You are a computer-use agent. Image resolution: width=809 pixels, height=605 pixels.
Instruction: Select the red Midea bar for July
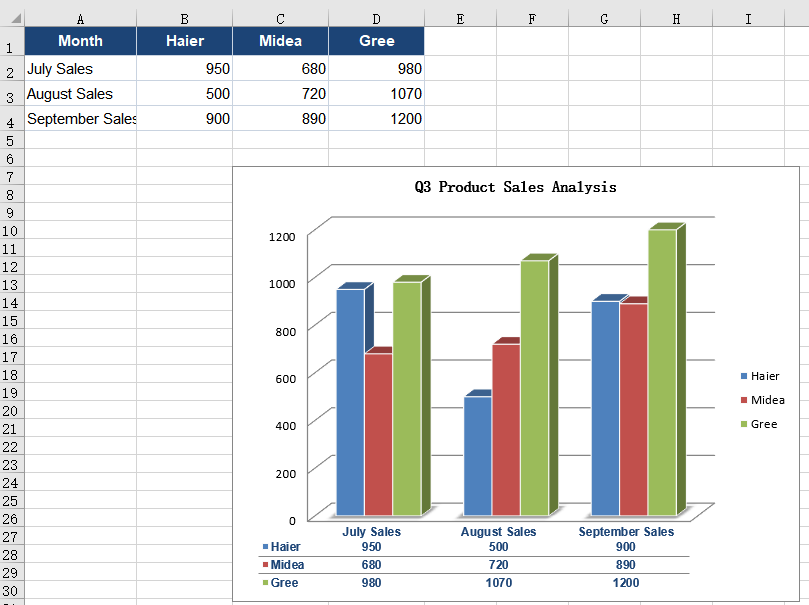tap(379, 434)
